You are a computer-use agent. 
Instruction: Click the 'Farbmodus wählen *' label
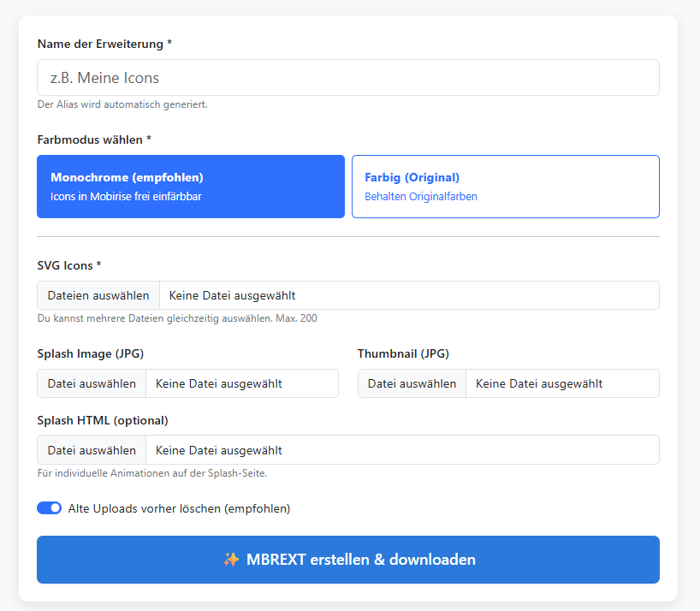point(94,139)
